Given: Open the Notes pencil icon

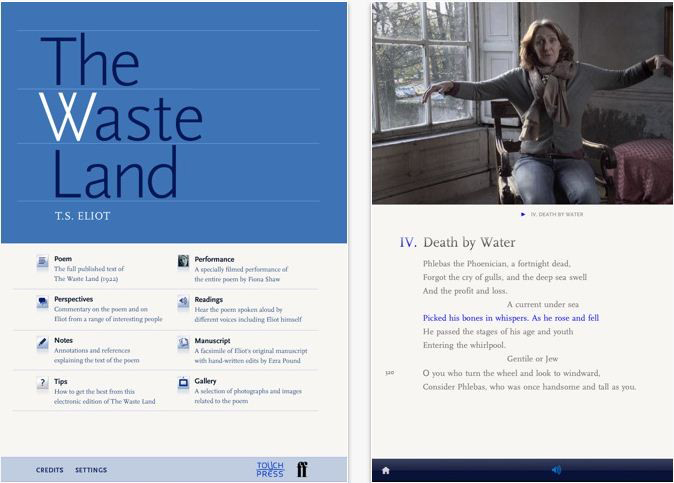Looking at the screenshot, I should point(43,343).
